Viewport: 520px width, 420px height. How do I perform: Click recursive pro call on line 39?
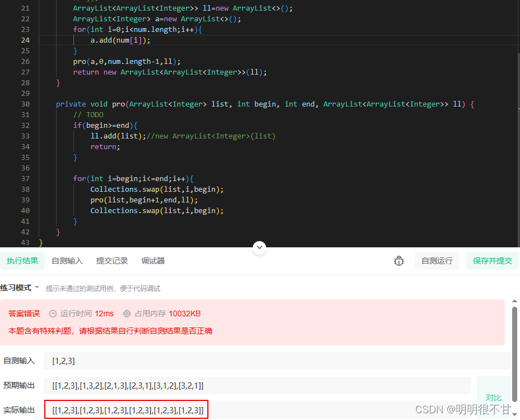click(x=144, y=200)
